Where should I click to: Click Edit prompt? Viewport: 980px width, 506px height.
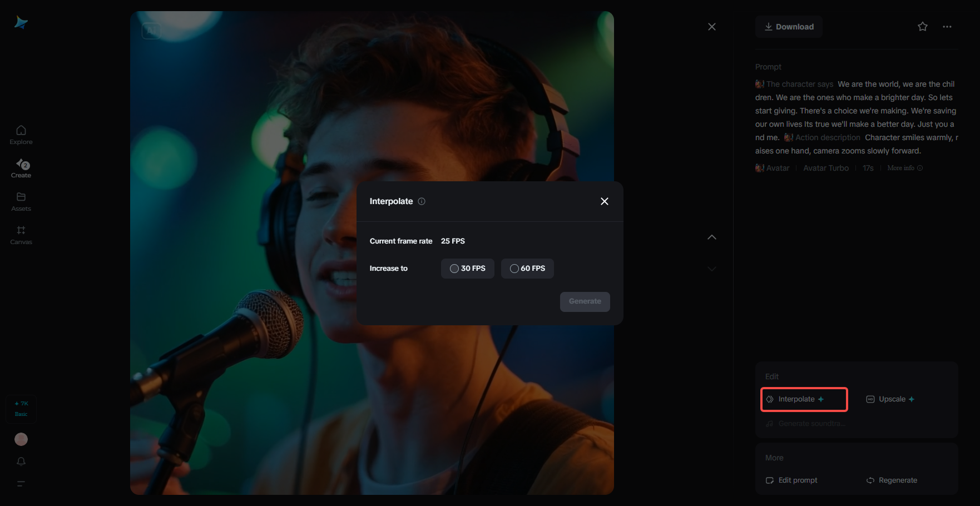pyautogui.click(x=791, y=480)
